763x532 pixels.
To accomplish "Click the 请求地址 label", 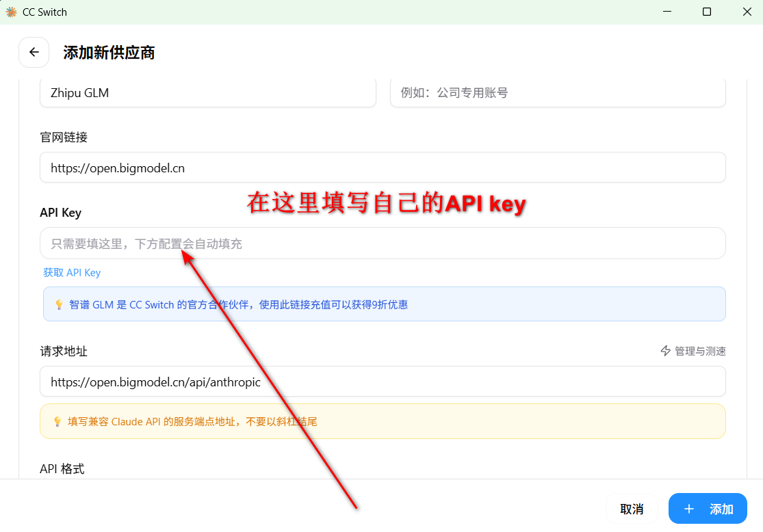I will [64, 351].
